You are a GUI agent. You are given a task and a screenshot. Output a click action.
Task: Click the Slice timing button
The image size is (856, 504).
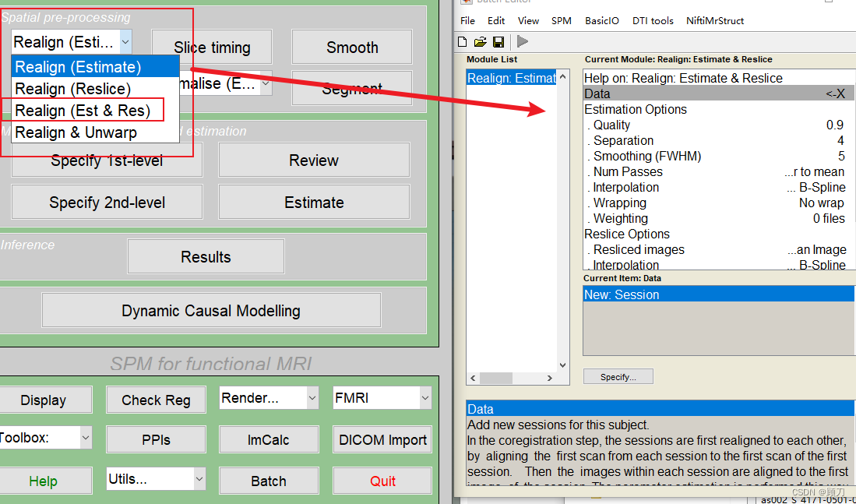212,48
